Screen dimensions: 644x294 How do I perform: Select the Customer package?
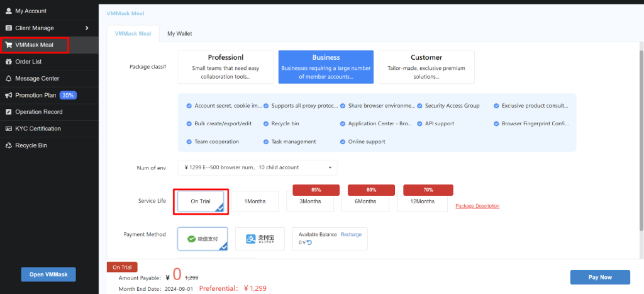[426, 67]
